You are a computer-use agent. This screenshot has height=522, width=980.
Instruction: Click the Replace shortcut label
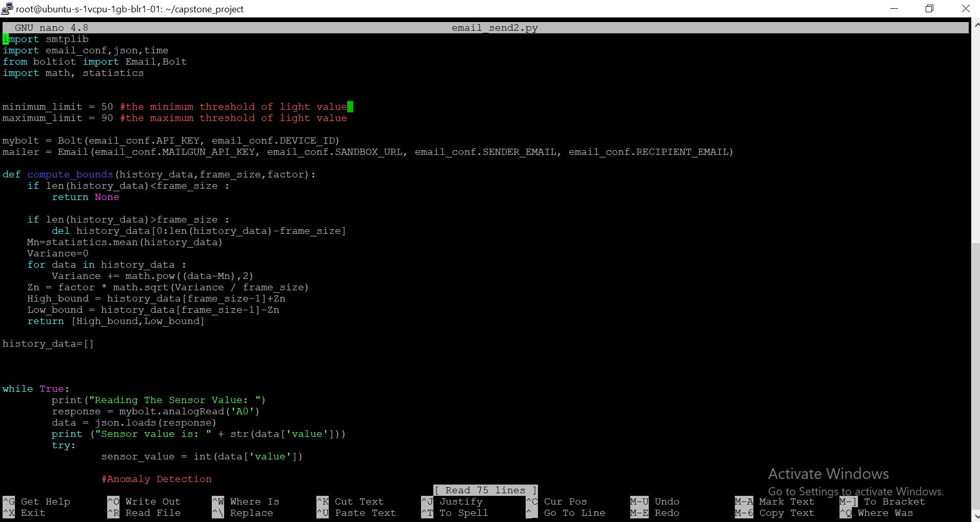[251, 513]
